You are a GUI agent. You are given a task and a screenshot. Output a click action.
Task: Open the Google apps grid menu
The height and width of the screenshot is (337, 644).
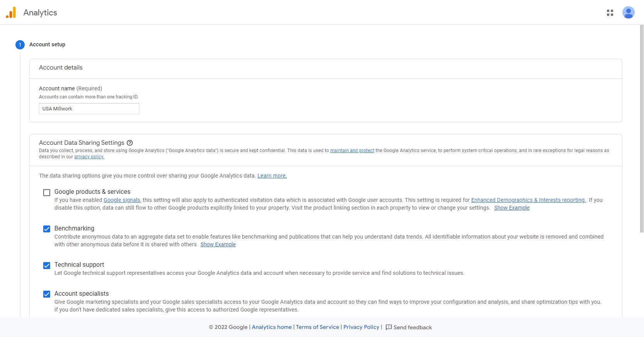pos(610,13)
